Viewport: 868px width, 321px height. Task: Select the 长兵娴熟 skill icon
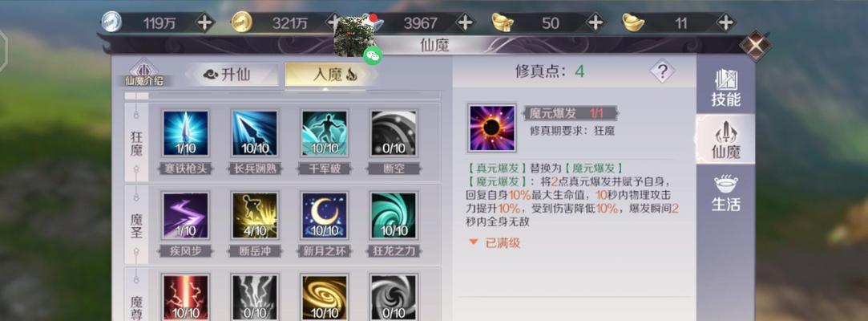coord(255,133)
